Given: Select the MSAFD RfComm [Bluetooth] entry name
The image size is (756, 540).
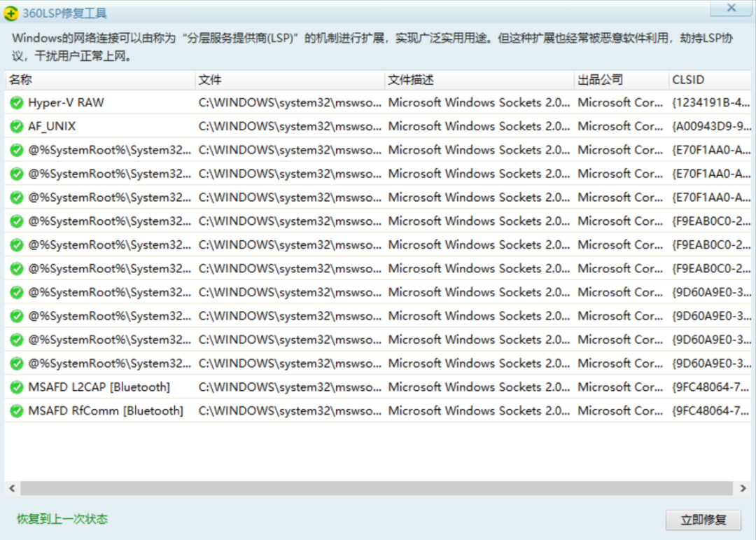Looking at the screenshot, I should (x=106, y=411).
